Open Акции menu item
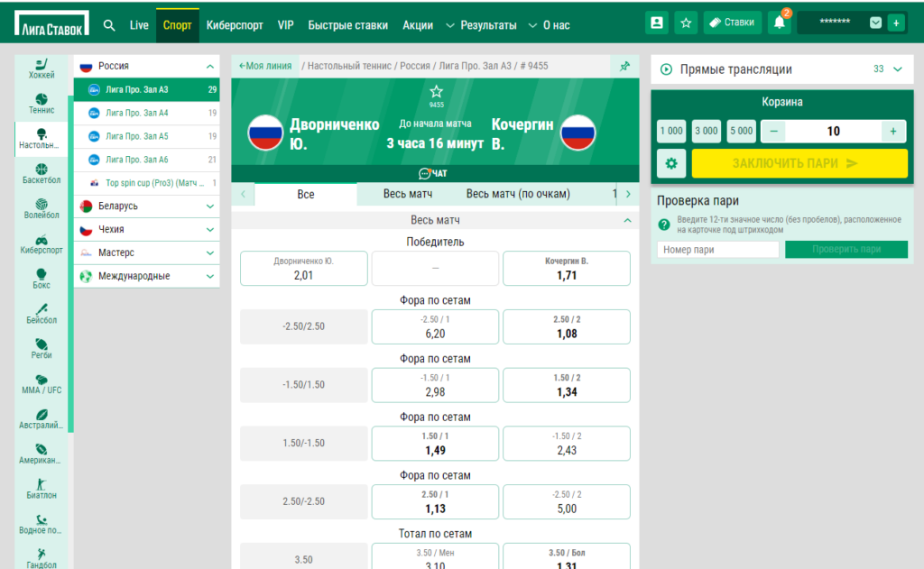The width and height of the screenshot is (924, 569). click(x=418, y=25)
